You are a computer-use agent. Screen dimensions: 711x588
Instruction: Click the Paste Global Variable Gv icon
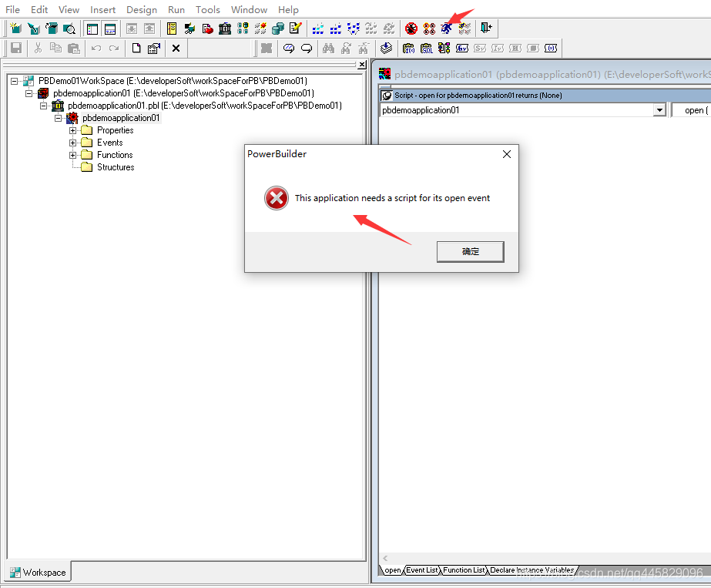(462, 48)
